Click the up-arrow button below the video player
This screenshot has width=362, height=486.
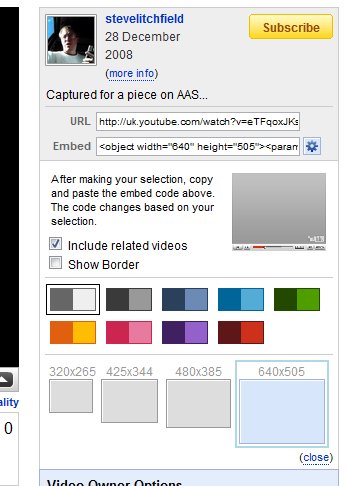6,379
